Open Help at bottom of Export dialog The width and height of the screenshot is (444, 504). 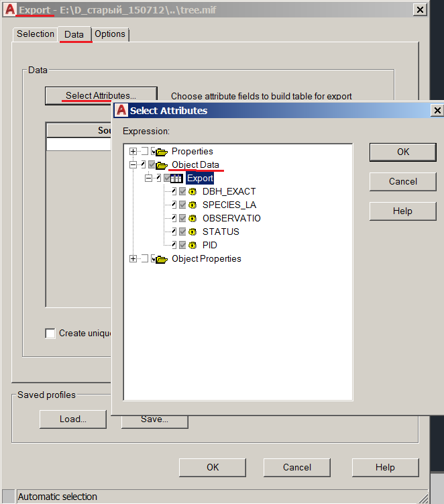386,467
